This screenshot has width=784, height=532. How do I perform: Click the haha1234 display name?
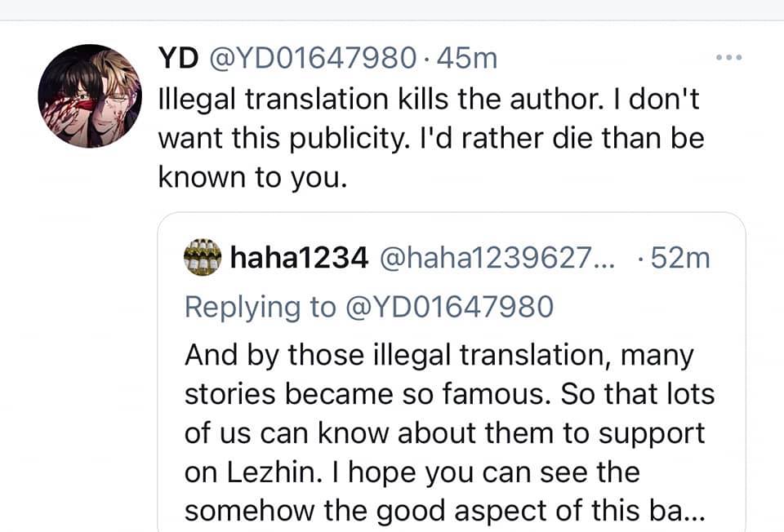click(x=299, y=258)
